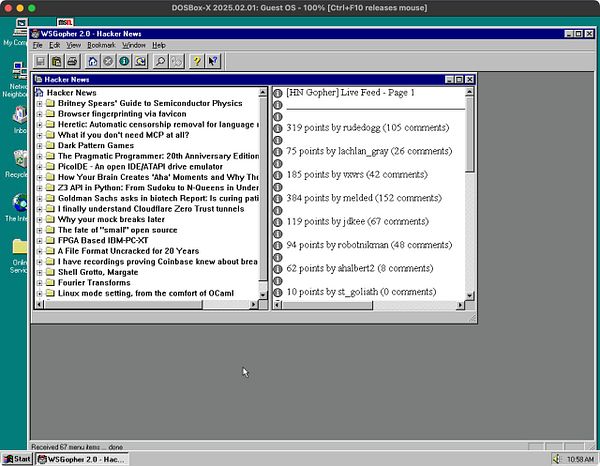Click the MSN desktop icon
600x466 pixels.
pyautogui.click(x=65, y=22)
